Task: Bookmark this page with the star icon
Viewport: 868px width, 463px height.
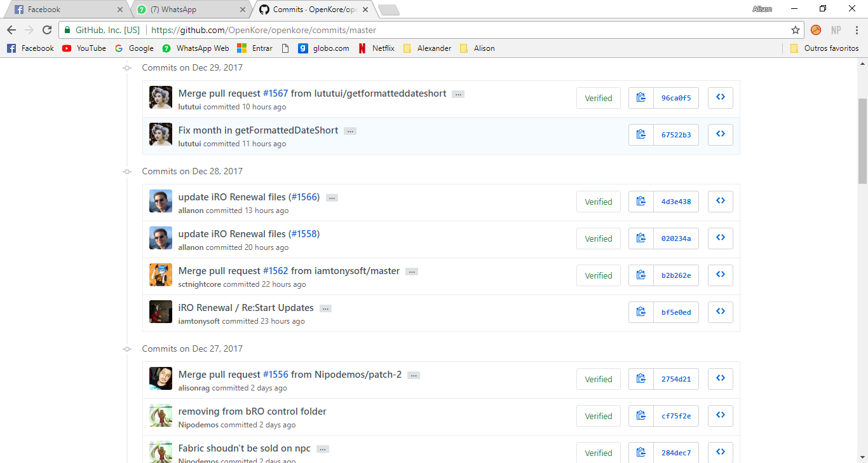Action: tap(795, 30)
